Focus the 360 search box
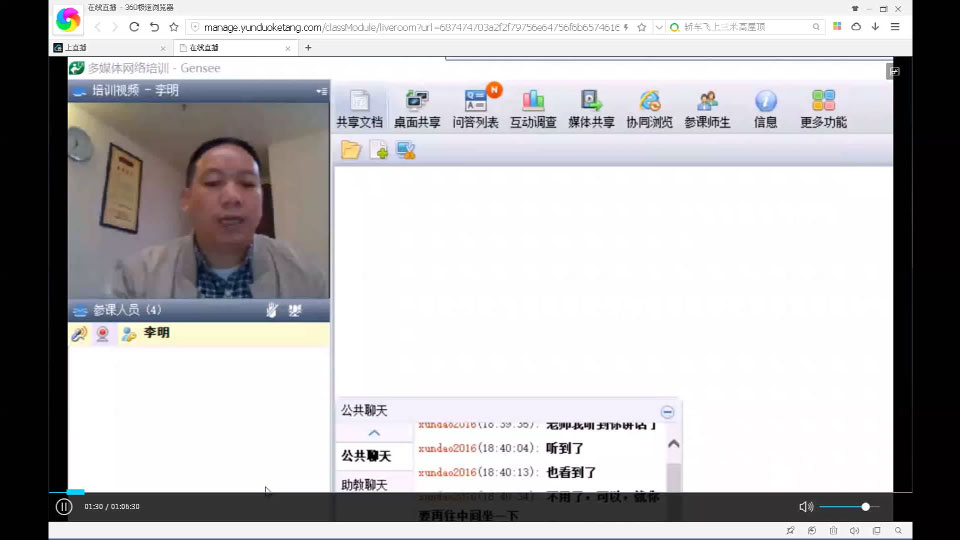 point(747,27)
